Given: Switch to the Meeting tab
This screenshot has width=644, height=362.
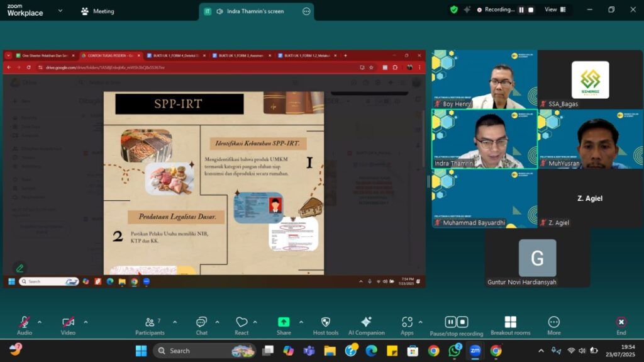Looking at the screenshot, I should (97, 11).
